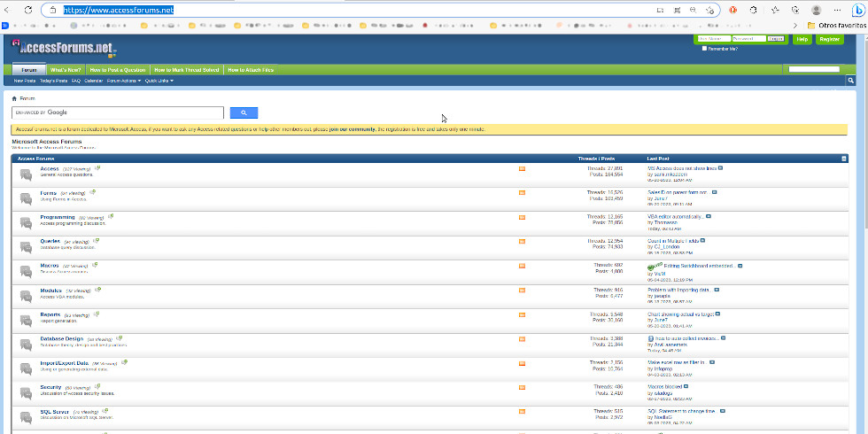
Task: Click the green Help button
Action: (801, 39)
